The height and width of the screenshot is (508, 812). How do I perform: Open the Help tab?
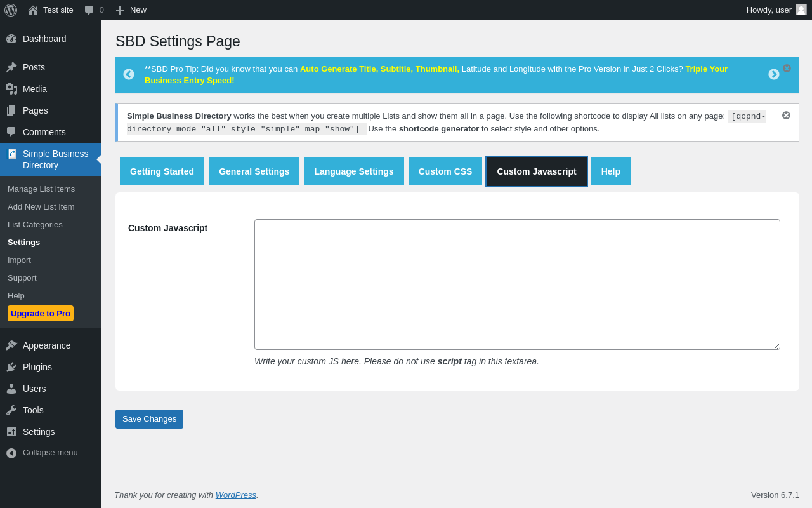click(x=611, y=171)
